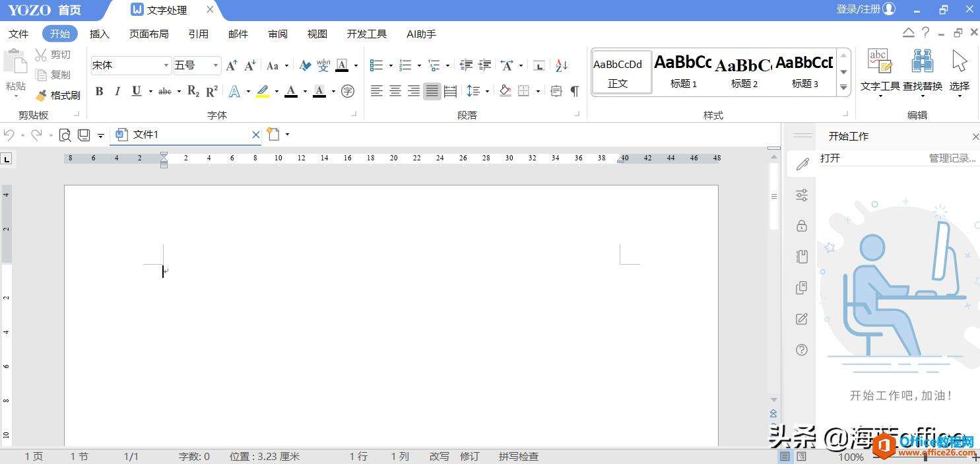
Task: Expand the paste (粘贴) dropdown arrow
Action: tap(15, 96)
